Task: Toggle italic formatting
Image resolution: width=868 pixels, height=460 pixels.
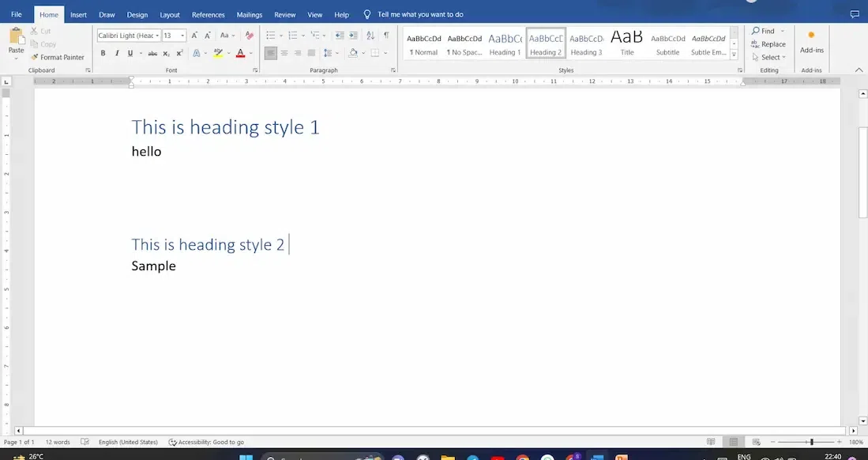Action: [117, 53]
